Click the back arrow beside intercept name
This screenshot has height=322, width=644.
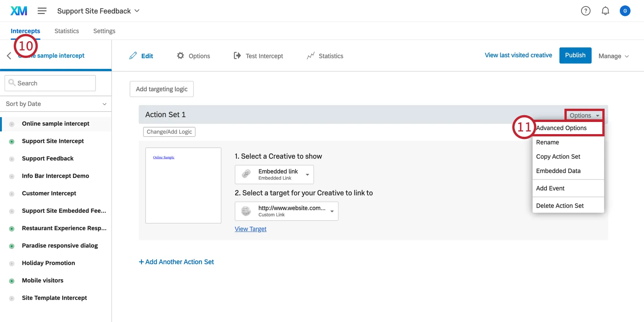(x=9, y=56)
